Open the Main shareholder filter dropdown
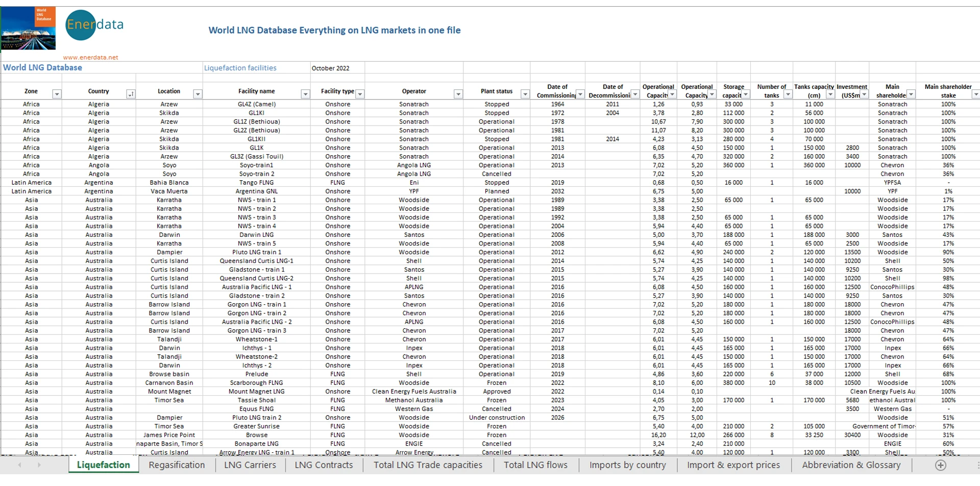 point(911,95)
